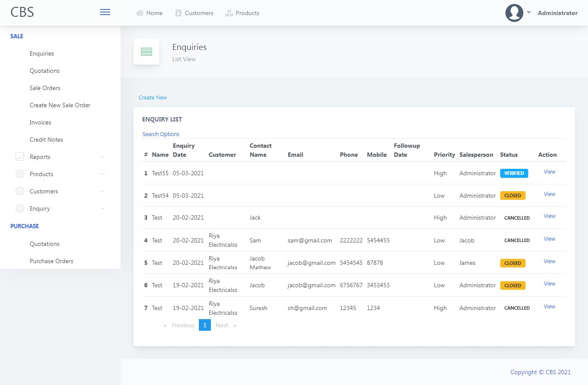This screenshot has width=588, height=385.
Task: Click the Reports chart icon in sidebar
Action: tap(20, 157)
